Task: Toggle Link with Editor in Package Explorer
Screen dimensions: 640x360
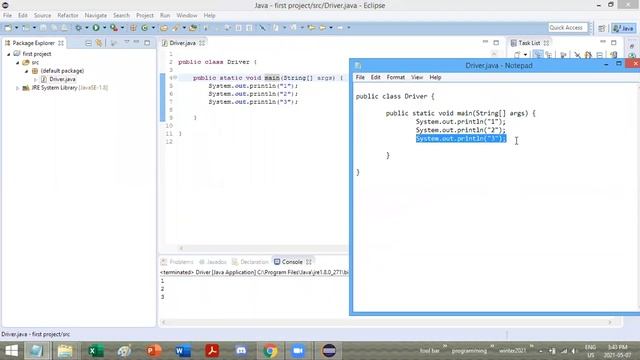Action: point(99,43)
